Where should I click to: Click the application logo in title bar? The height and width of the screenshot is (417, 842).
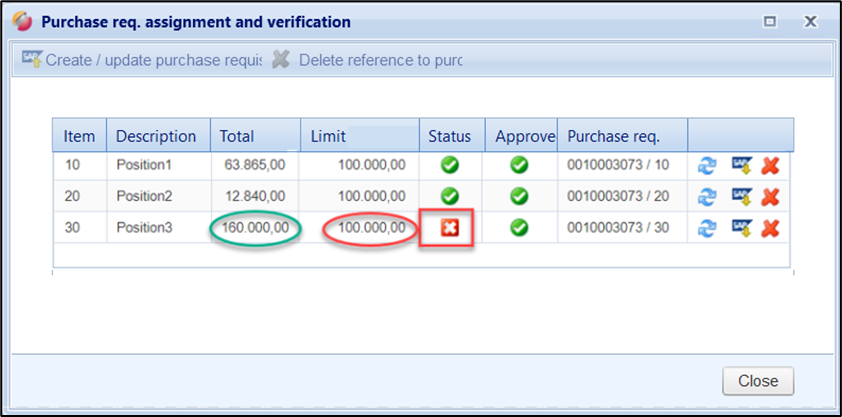[22, 22]
